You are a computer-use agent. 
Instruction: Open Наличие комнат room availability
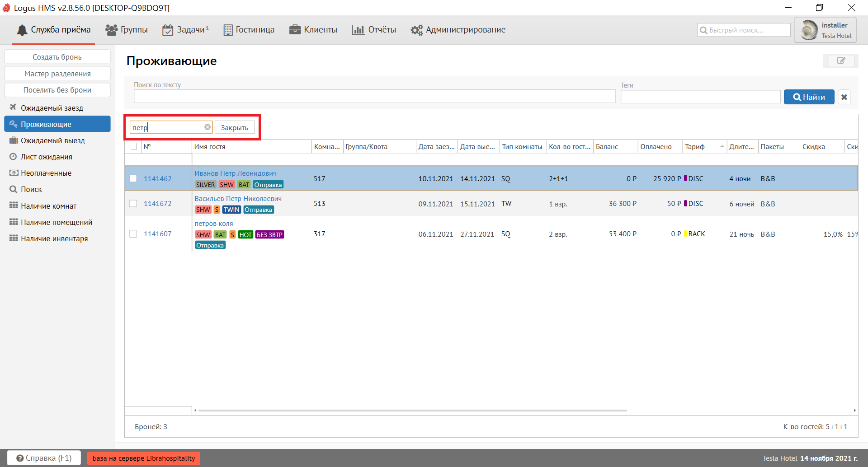(48, 206)
